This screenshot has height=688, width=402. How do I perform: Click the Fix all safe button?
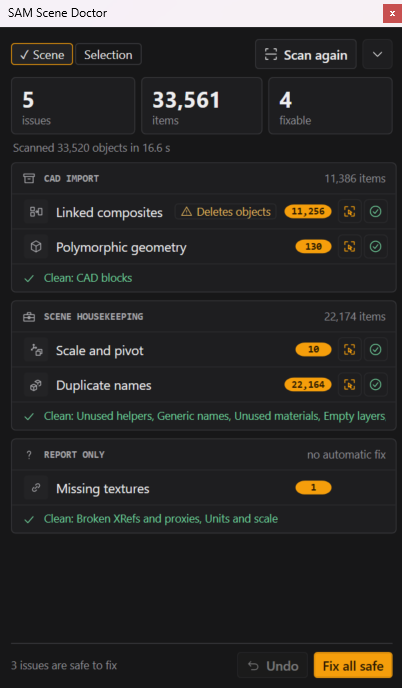pos(353,666)
